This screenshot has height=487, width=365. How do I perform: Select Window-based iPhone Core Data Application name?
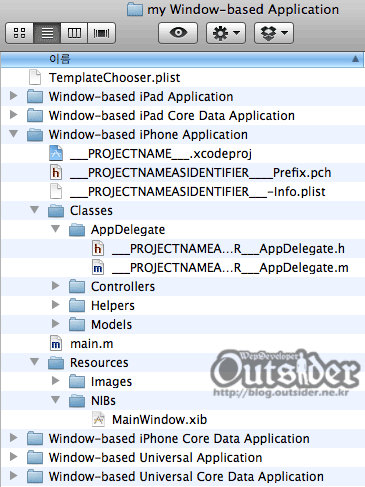click(x=179, y=439)
